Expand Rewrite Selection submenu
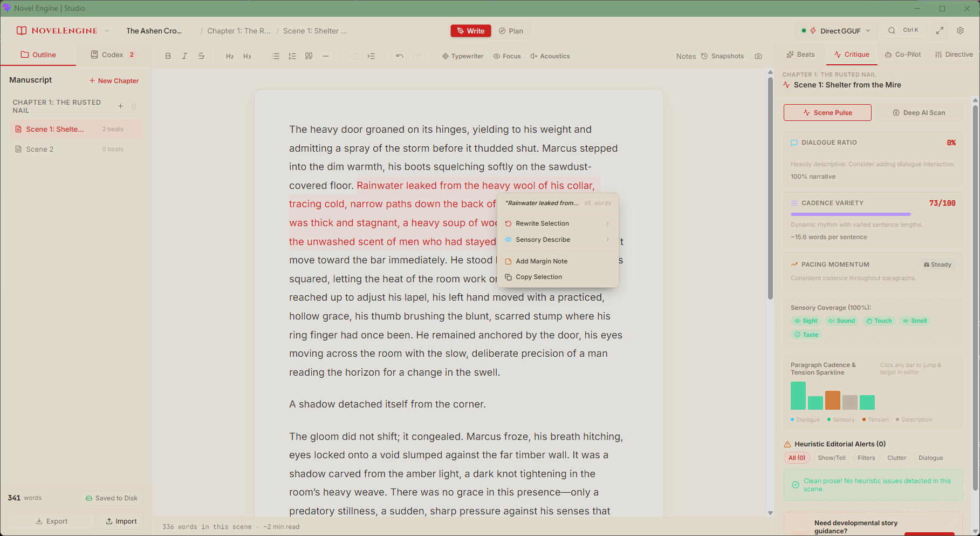 (558, 223)
